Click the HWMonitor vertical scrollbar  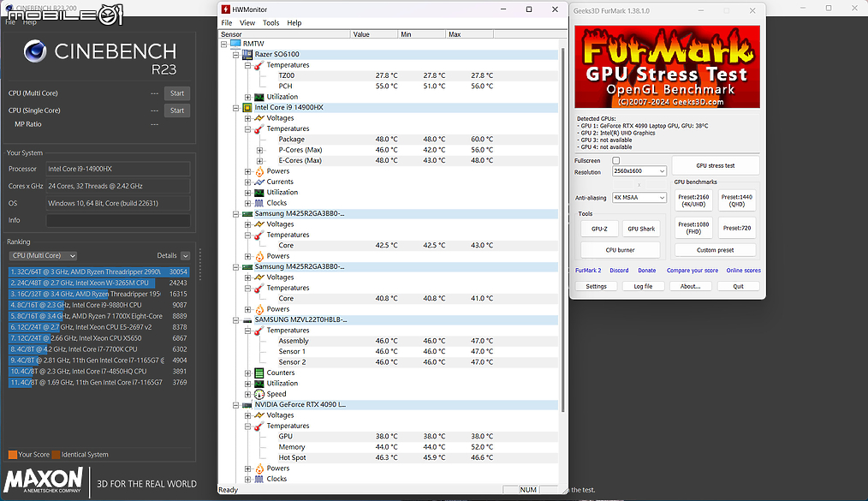point(563,230)
